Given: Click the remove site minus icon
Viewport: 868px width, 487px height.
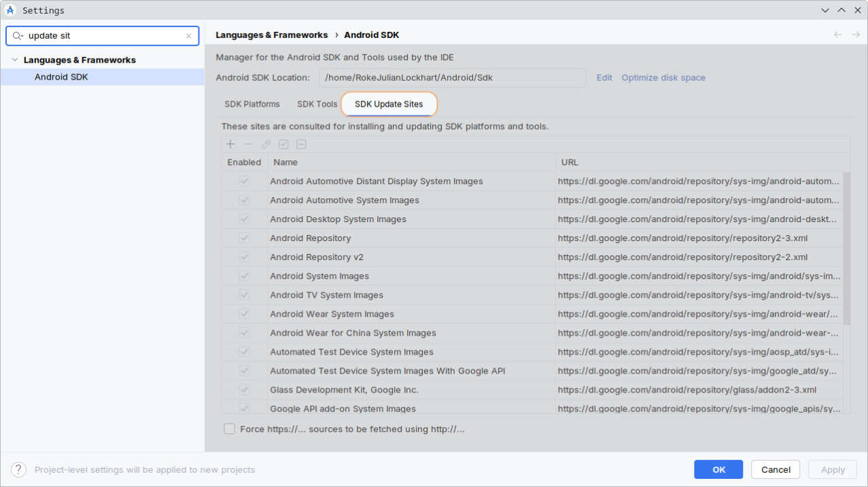Looking at the screenshot, I should [x=248, y=144].
